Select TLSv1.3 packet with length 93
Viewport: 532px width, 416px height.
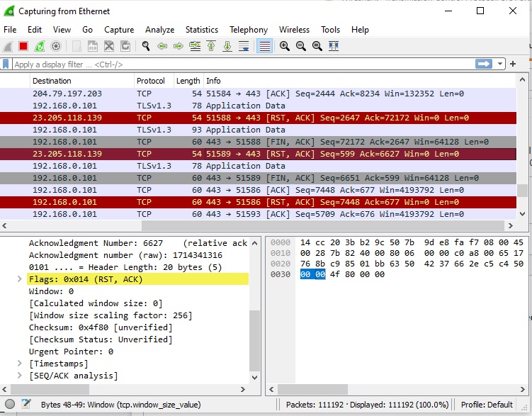[258, 130]
